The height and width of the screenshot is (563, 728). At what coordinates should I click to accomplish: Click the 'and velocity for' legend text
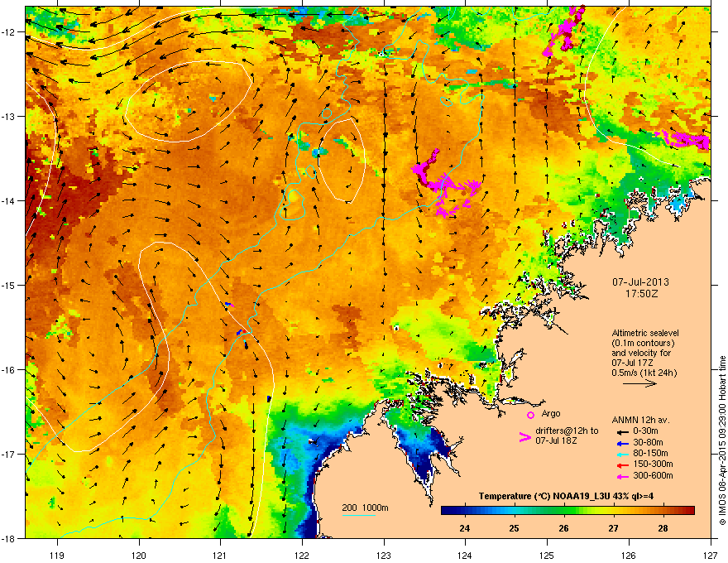tap(641, 353)
